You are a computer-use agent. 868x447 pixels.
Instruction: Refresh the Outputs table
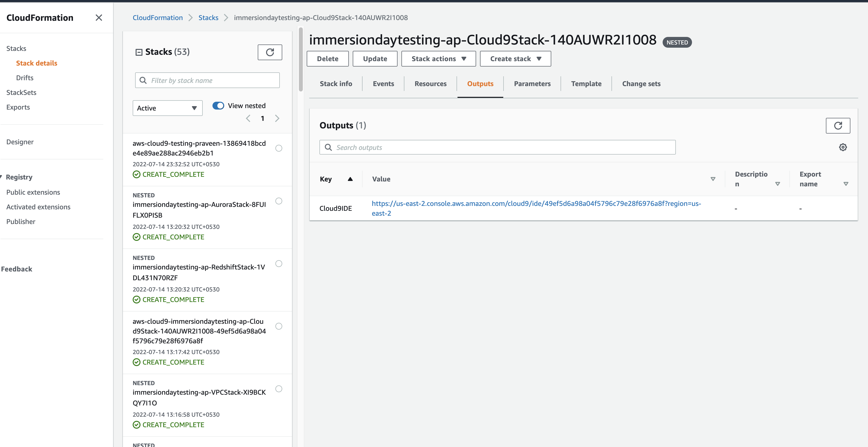(838, 125)
